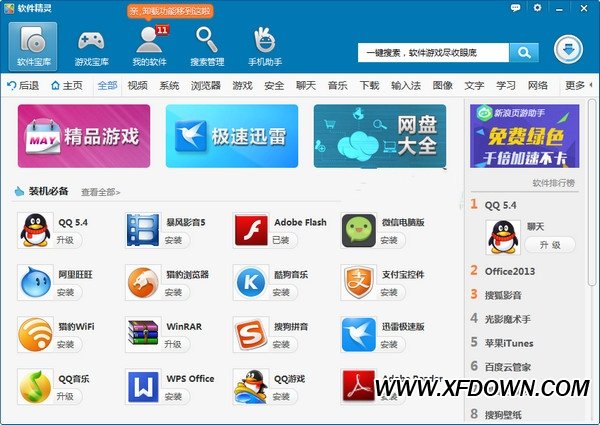Click the 支付宝控件 shield icon
The height and width of the screenshot is (425, 600).
pyautogui.click(x=359, y=282)
